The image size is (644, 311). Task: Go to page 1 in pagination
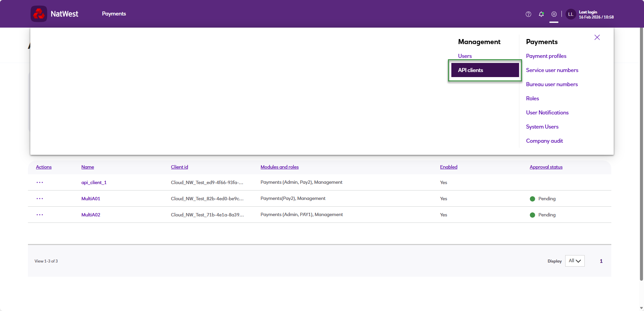[x=601, y=261]
